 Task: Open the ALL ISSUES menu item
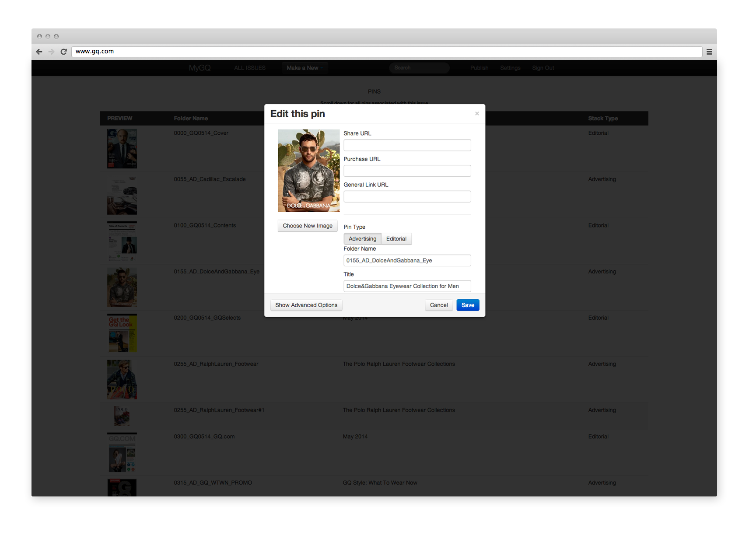pyautogui.click(x=250, y=68)
